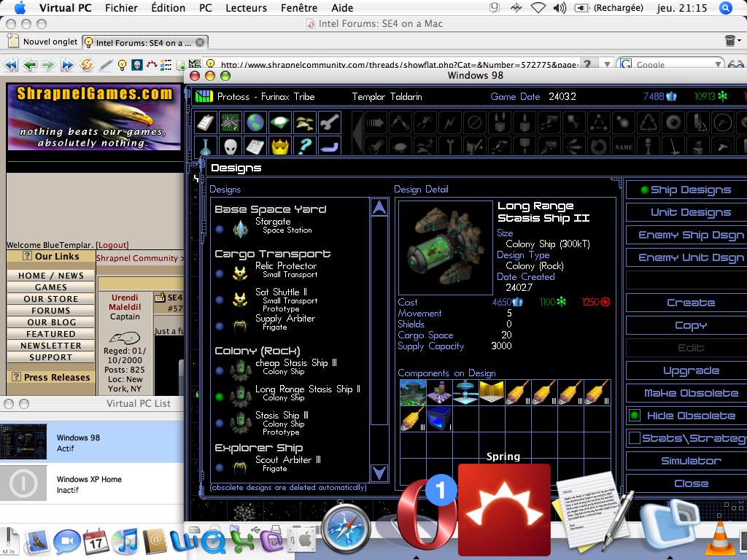Open the Lecteurs menu
This screenshot has height=560, width=747.
[246, 8]
